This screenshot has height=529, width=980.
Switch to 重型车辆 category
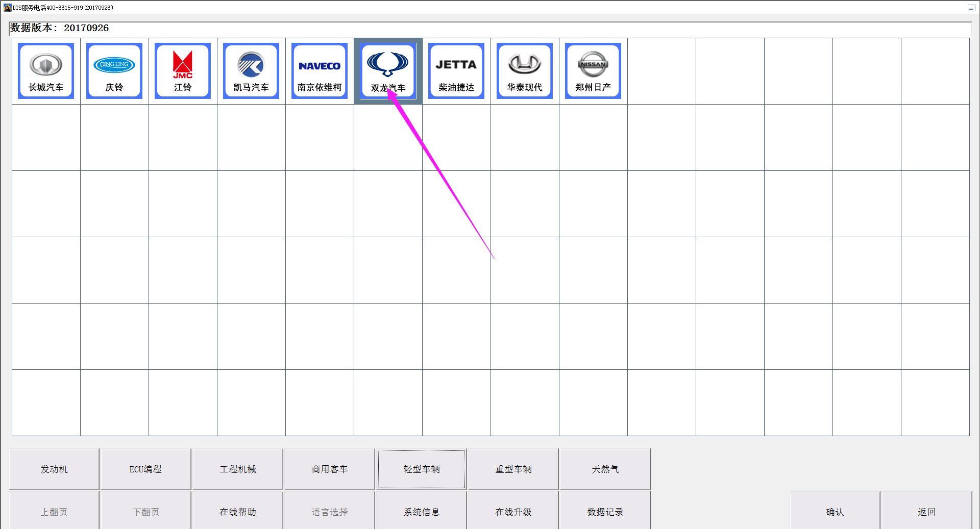point(513,469)
